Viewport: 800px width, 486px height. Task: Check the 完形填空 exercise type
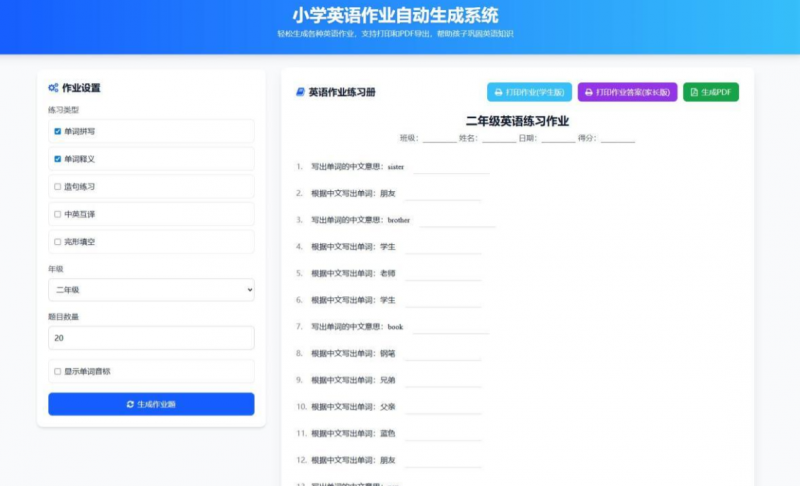57,241
